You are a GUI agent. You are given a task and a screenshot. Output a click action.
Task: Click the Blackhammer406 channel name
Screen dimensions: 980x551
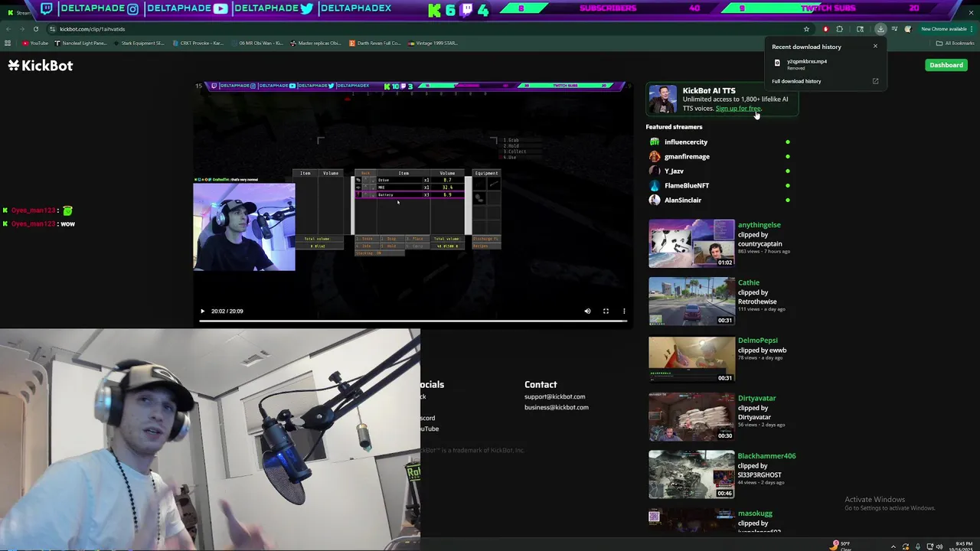(x=766, y=456)
